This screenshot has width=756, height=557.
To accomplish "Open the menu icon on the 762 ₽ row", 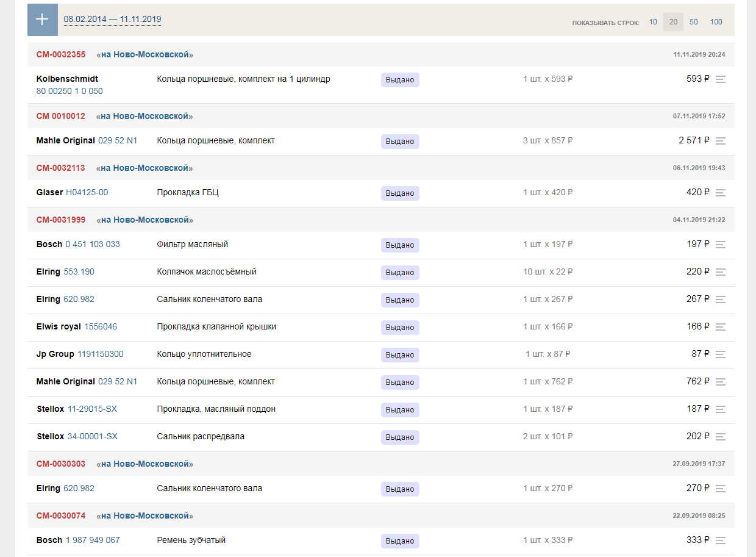I will [721, 382].
